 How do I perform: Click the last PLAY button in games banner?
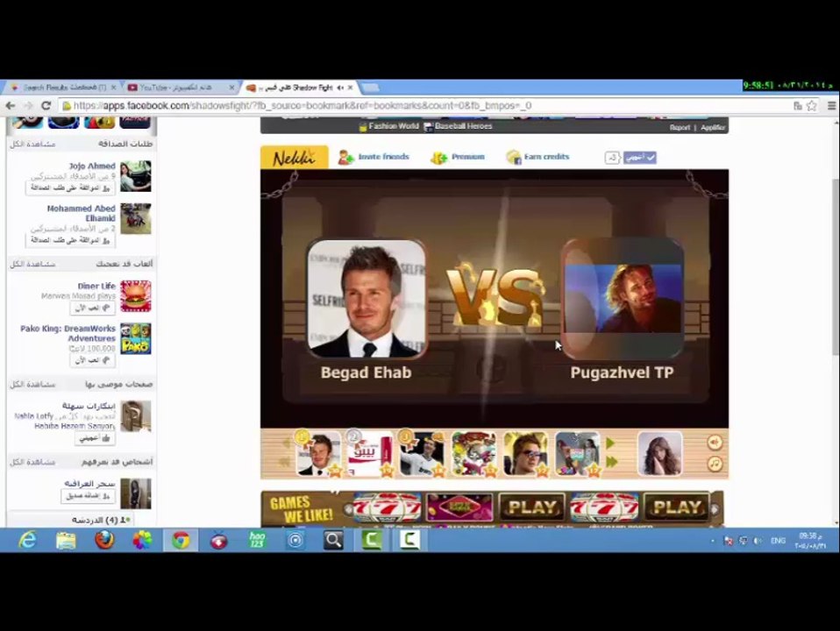coord(677,507)
